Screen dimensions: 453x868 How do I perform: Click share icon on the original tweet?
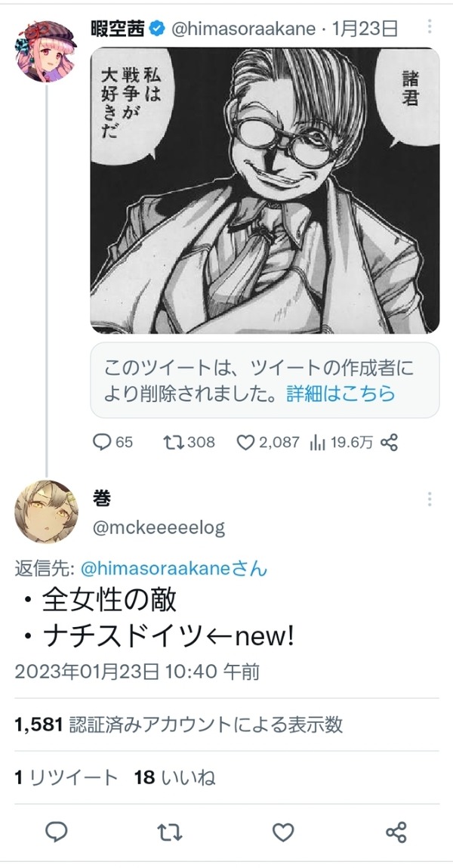pos(389,442)
